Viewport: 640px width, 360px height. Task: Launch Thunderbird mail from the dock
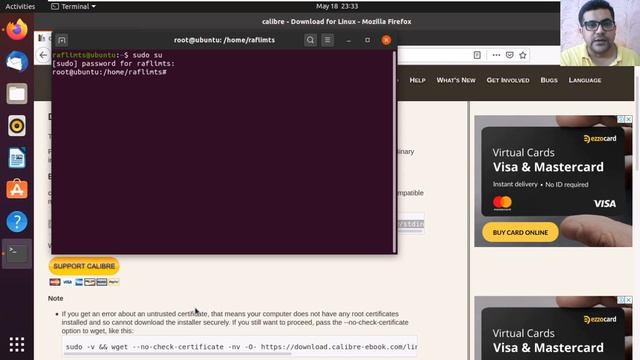[17, 62]
